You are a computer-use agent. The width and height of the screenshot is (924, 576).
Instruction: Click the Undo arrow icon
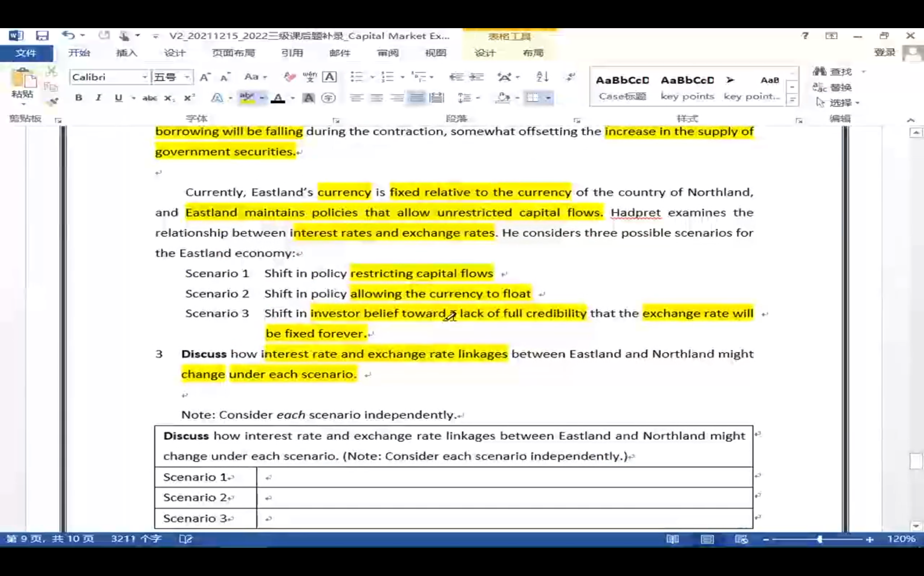pyautogui.click(x=69, y=35)
